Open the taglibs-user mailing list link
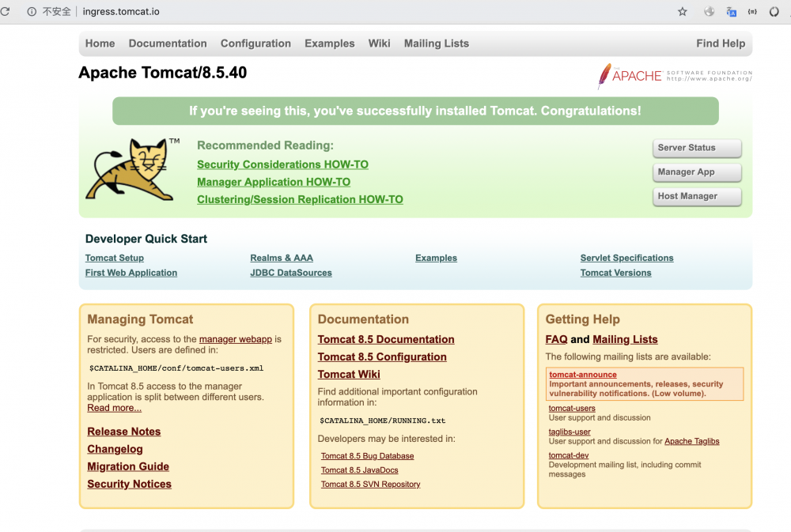791x532 pixels. tap(569, 432)
